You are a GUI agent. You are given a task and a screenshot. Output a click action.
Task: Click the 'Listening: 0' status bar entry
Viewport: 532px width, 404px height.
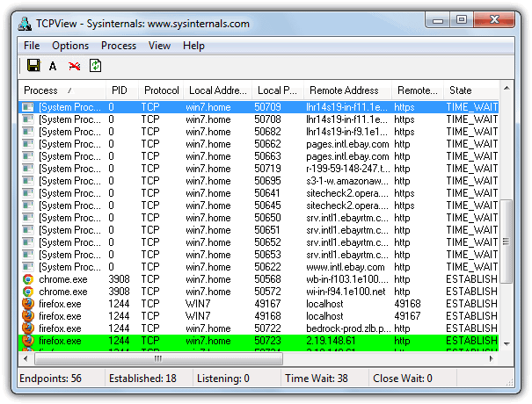click(x=223, y=379)
